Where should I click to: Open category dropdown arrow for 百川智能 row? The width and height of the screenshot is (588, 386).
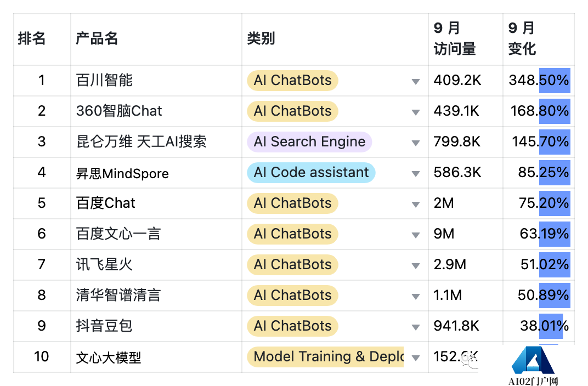(x=416, y=81)
